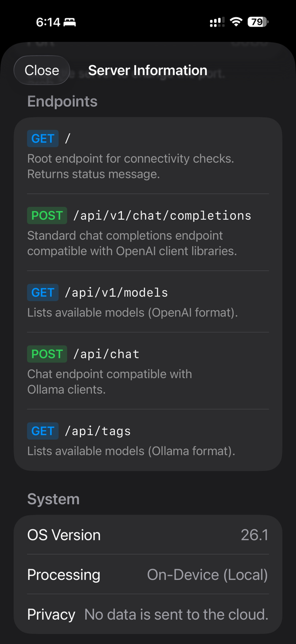Tap the GET badge beside the tags endpoint

42,431
